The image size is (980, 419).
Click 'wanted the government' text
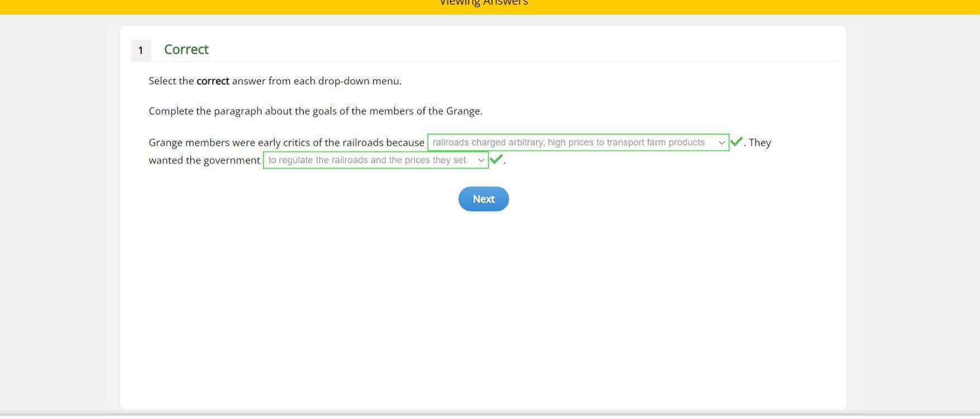pos(204,160)
